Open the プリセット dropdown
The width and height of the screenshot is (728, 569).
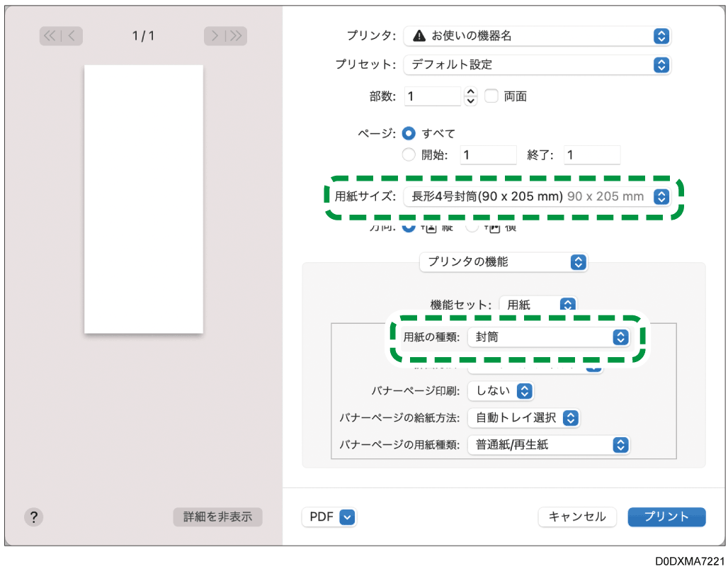tap(660, 65)
